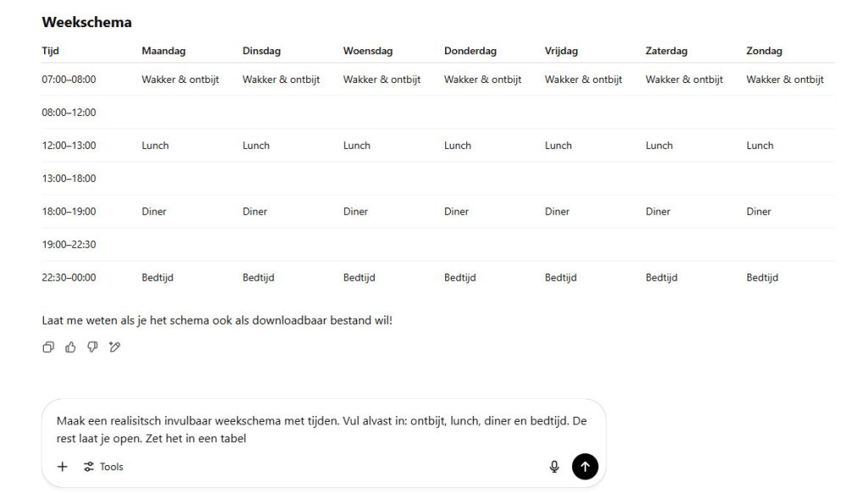Send the message with the arrow button
The height and width of the screenshot is (493, 868).
[x=585, y=466]
